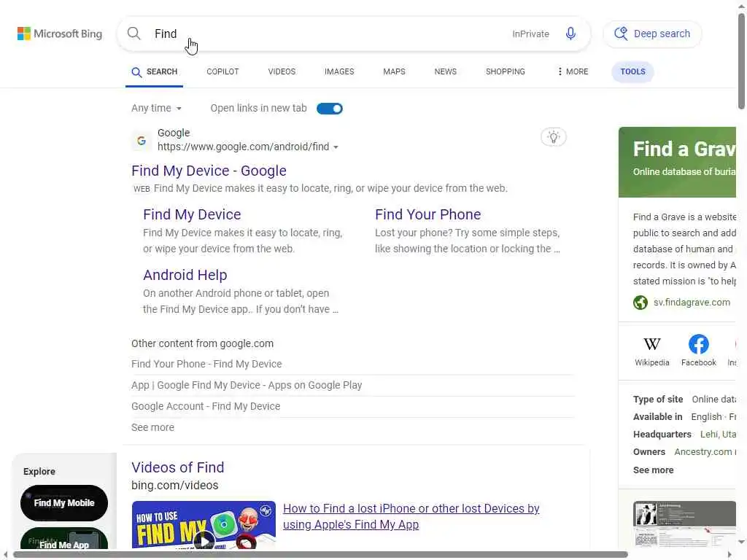747x560 pixels.
Task: Click the scrollbar right arrow
Action: (729, 555)
